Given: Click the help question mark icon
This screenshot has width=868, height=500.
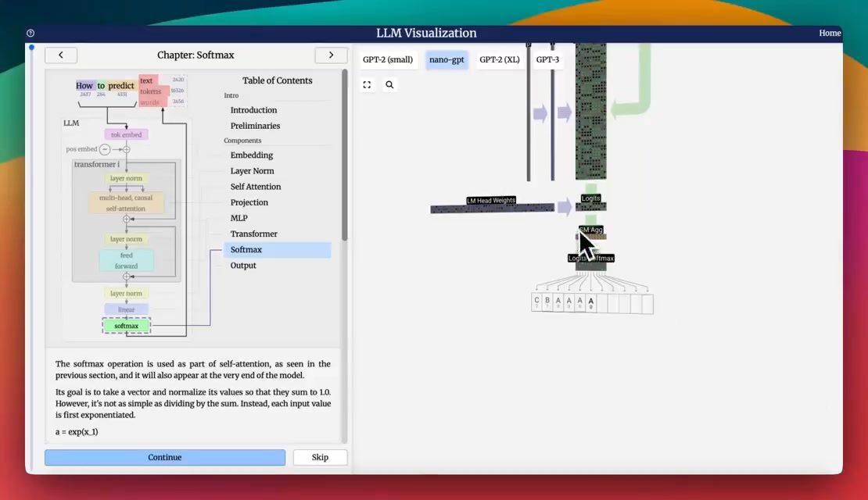Looking at the screenshot, I should point(30,33).
